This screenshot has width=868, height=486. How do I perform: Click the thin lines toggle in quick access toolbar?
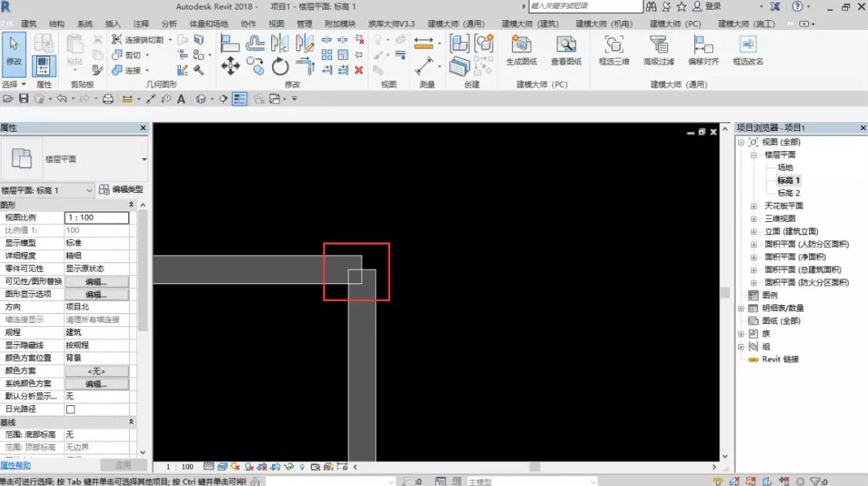coord(239,99)
